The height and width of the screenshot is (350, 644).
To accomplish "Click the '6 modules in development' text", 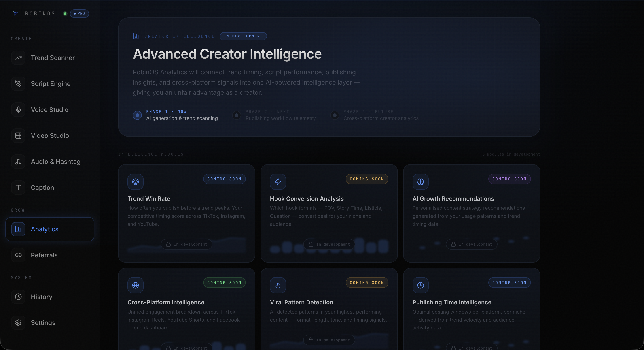I will pos(511,154).
